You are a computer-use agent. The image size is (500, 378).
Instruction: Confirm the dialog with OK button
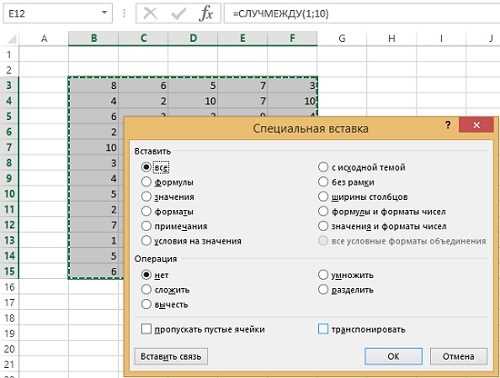393,356
